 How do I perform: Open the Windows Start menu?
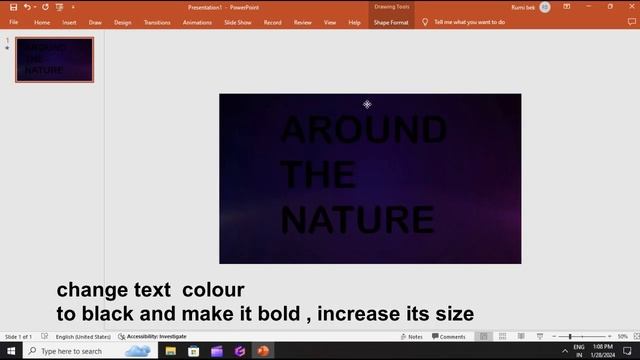tap(11, 351)
